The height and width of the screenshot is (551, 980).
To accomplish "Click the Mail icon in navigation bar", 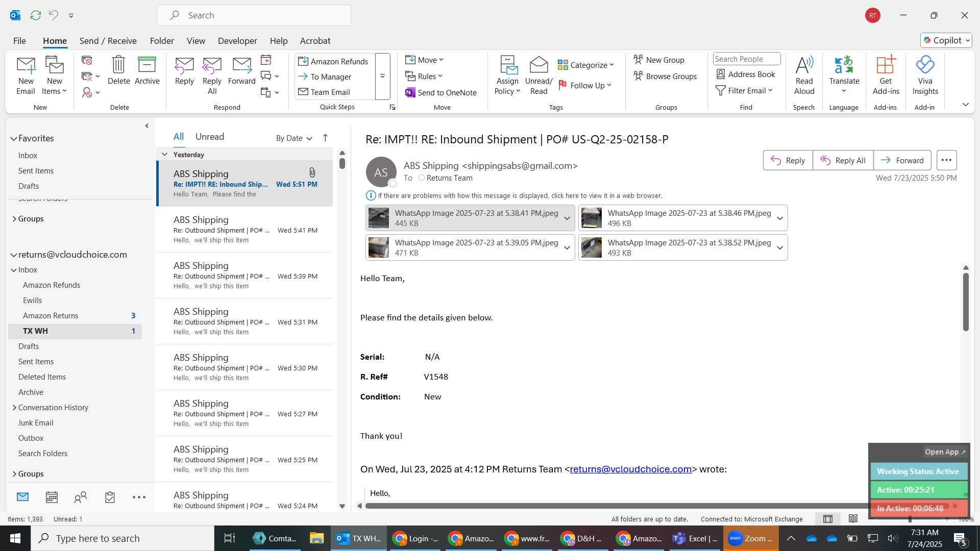I will [x=22, y=497].
